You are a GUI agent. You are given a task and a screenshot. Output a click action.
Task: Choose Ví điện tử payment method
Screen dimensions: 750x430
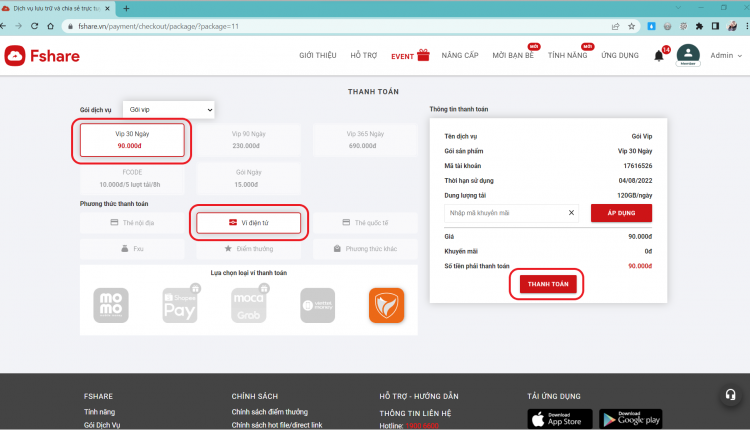pyautogui.click(x=248, y=222)
